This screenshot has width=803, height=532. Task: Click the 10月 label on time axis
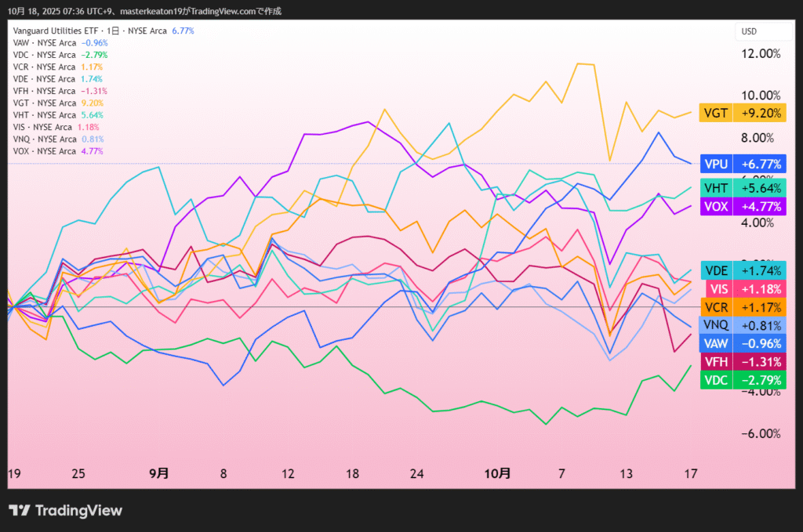point(497,473)
